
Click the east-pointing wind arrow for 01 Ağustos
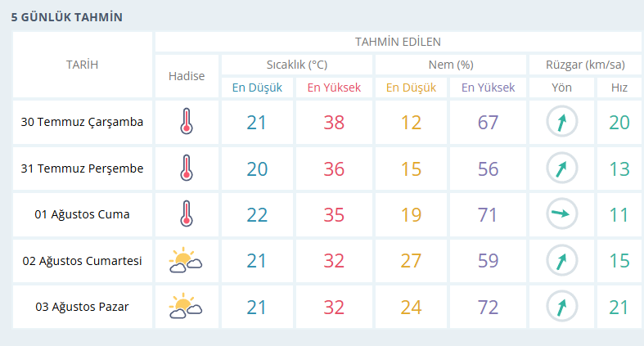coord(562,213)
